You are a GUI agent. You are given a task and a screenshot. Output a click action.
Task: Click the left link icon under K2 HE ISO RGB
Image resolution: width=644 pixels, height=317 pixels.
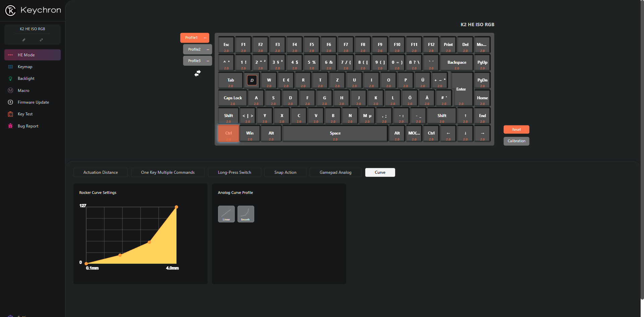pos(24,40)
